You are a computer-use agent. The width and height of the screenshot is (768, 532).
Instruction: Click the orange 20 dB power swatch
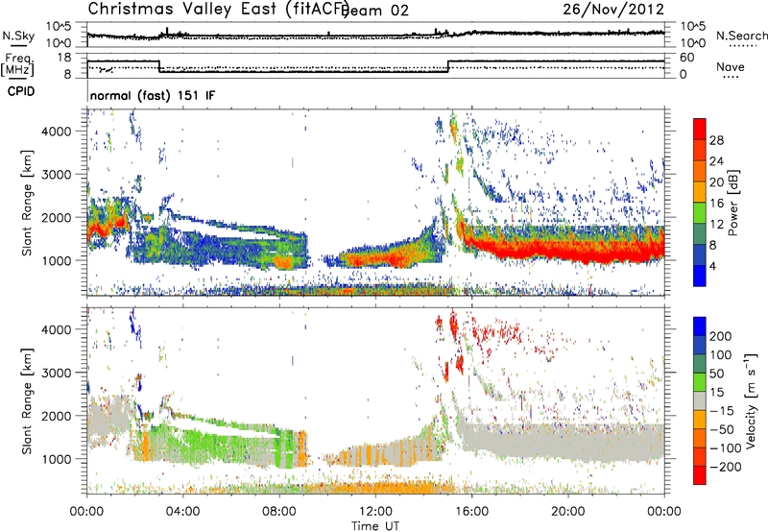pyautogui.click(x=700, y=172)
